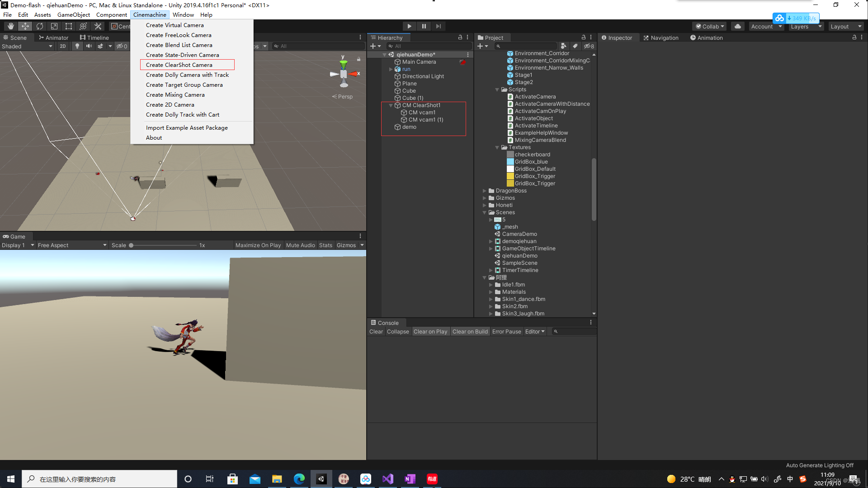Open Shaded draw mode dropdown
This screenshot has width=868, height=488.
[27, 46]
